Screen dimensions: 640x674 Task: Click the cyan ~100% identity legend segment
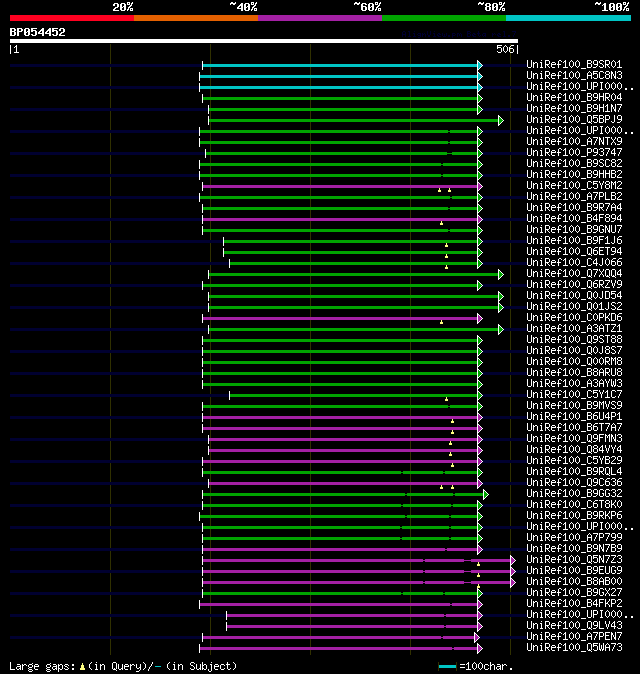568,18
